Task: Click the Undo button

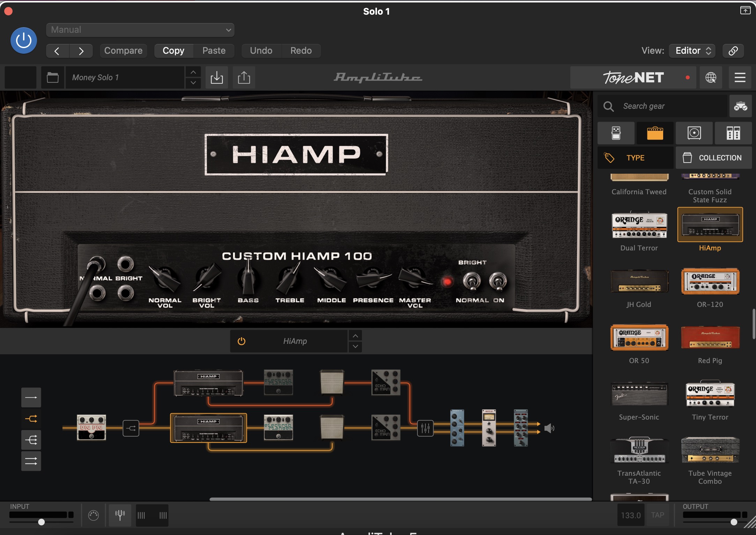Action: [x=261, y=51]
